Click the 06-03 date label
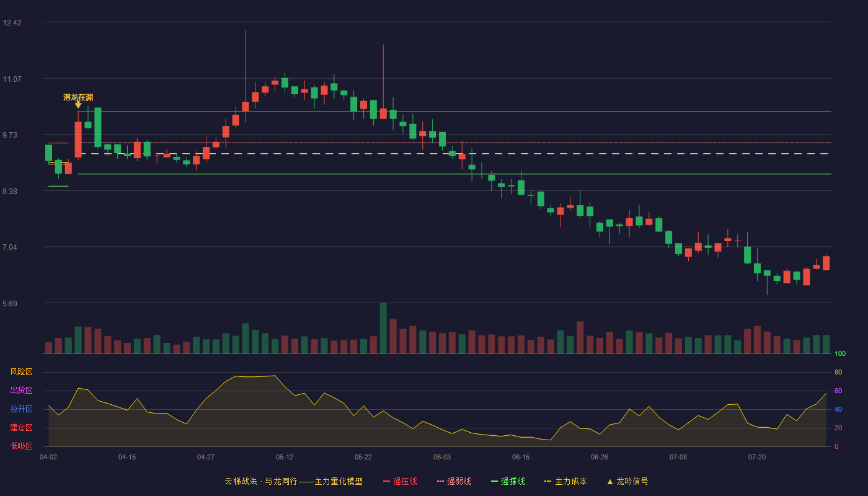The image size is (868, 496). tap(442, 457)
